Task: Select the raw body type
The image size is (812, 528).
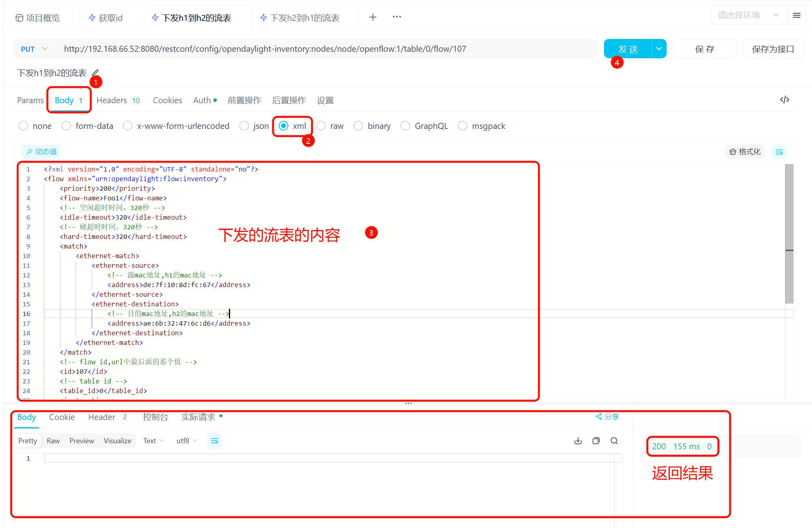Action: tap(330, 126)
